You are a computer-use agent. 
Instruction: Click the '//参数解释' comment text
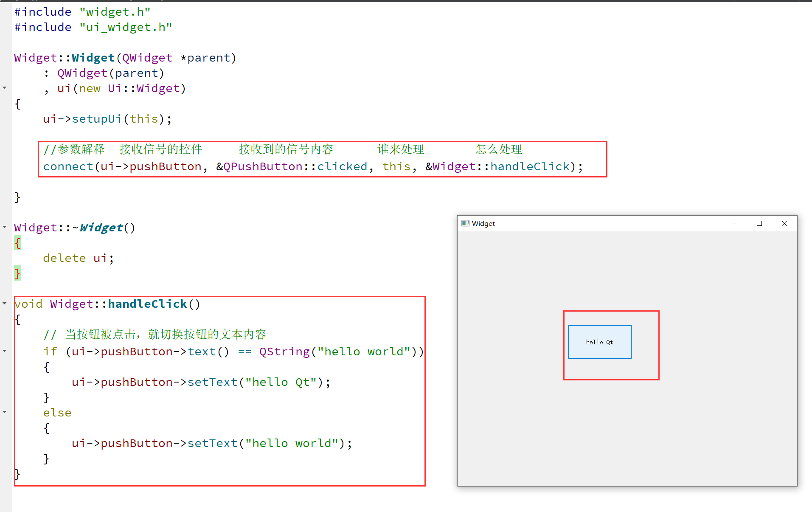(x=74, y=149)
